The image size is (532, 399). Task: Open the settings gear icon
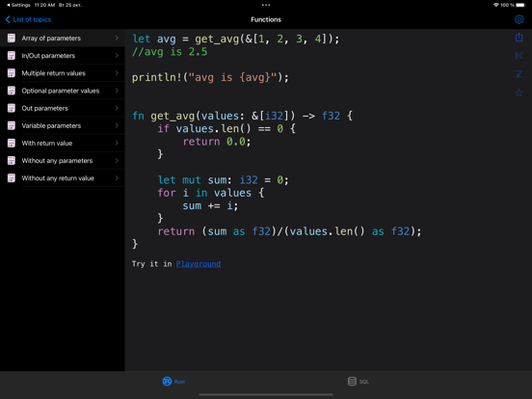click(519, 19)
